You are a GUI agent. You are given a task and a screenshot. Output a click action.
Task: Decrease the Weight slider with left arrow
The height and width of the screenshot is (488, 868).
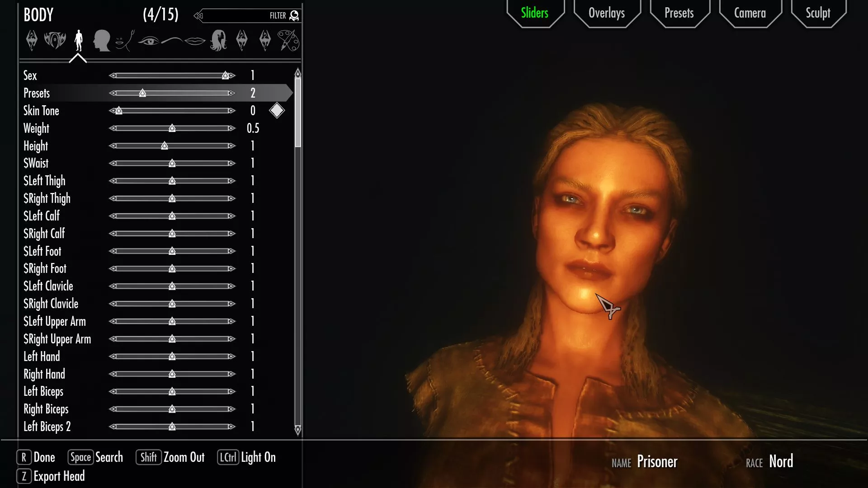click(x=113, y=128)
